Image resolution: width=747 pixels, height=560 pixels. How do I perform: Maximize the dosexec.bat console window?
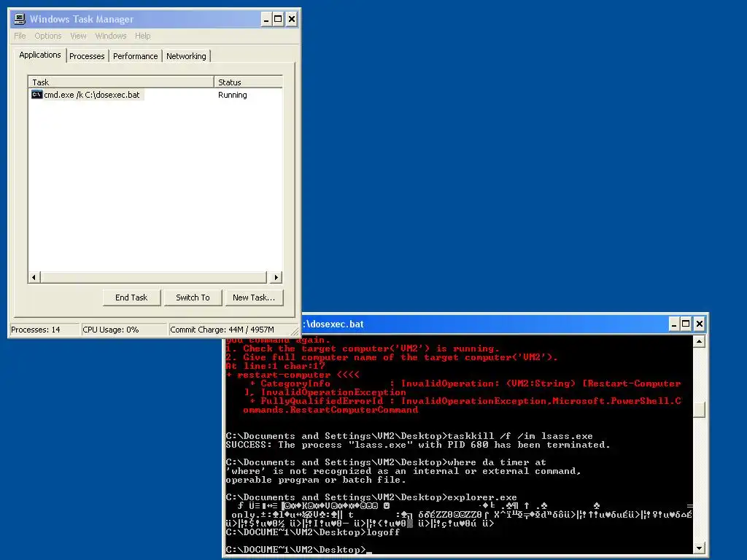[686, 324]
